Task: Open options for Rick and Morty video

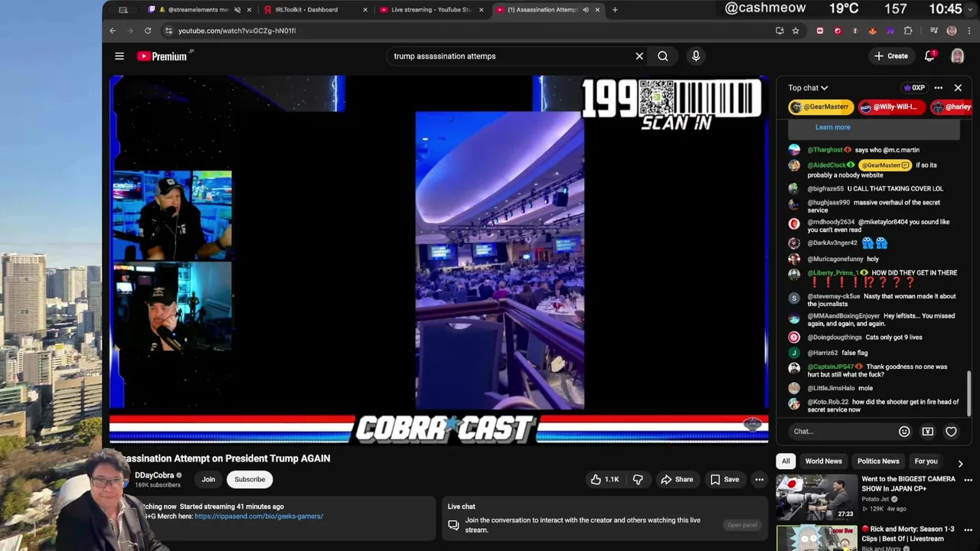Action: [x=968, y=530]
